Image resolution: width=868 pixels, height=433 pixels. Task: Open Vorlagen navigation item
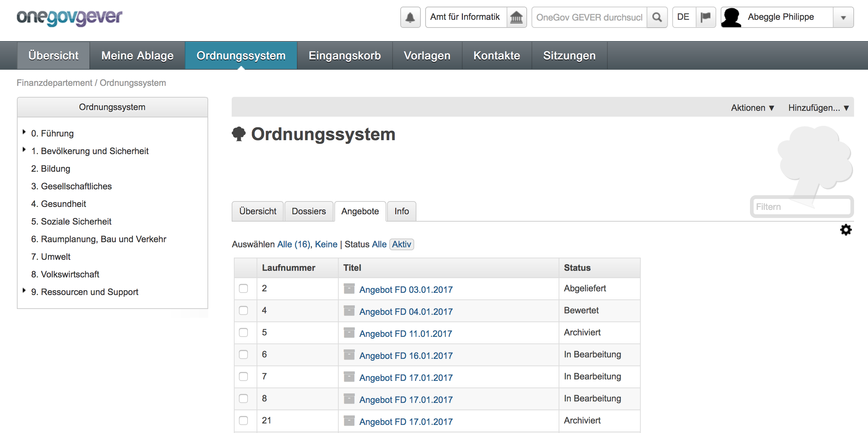[427, 55]
